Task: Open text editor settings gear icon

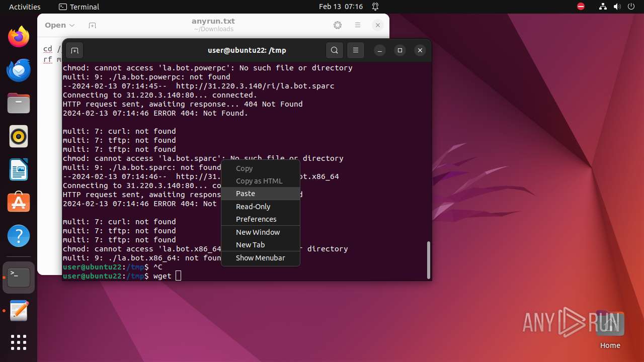Action: tap(338, 25)
